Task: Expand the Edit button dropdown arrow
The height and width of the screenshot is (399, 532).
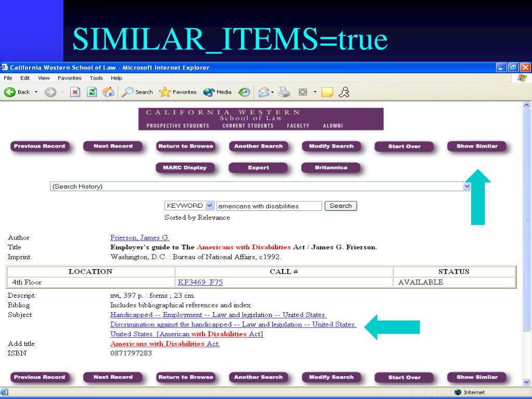Action: [x=315, y=92]
